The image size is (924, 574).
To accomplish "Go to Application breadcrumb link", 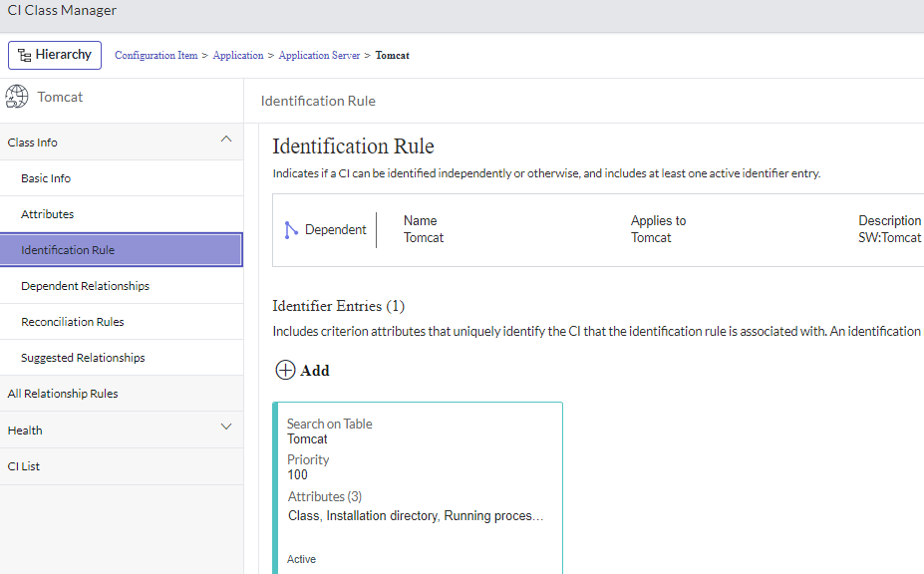I will [x=238, y=55].
